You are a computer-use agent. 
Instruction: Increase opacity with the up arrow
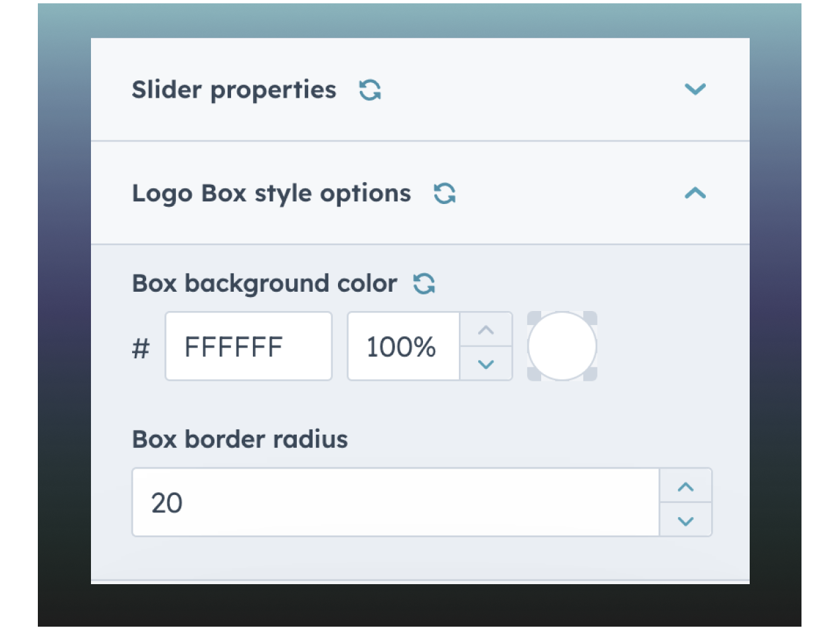[486, 330]
